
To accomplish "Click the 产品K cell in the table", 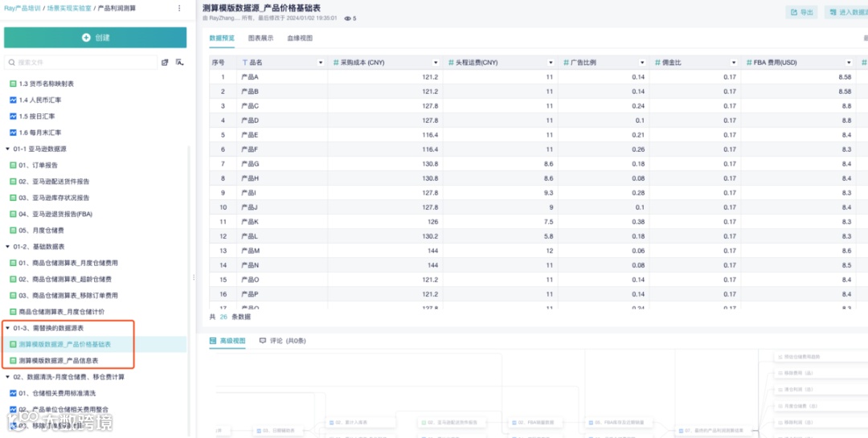I will 282,222.
